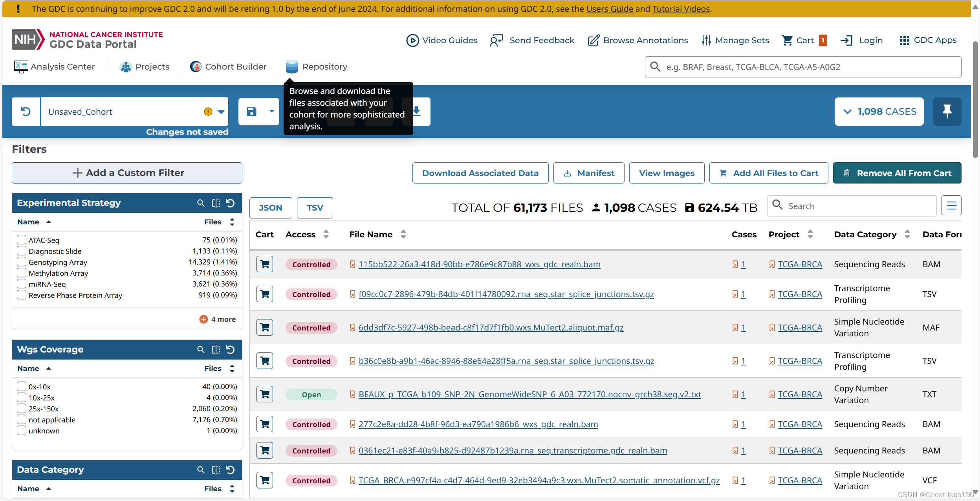980x501 pixels.
Task: Add first bam file to cart
Action: [265, 264]
